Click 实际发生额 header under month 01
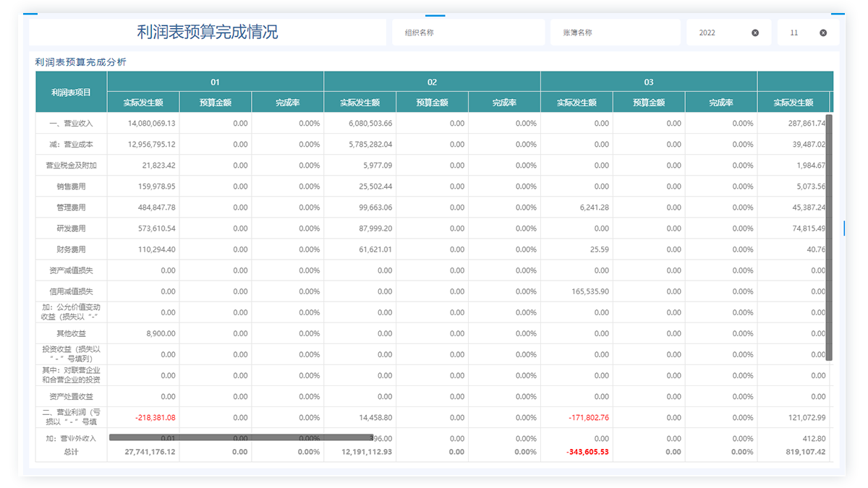Viewport: 868px width, 488px height. (142, 103)
